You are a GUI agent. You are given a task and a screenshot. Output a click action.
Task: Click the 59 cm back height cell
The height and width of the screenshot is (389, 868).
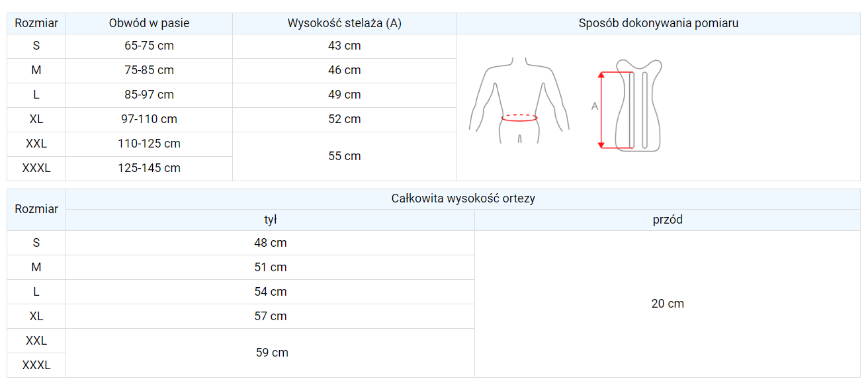point(272,353)
